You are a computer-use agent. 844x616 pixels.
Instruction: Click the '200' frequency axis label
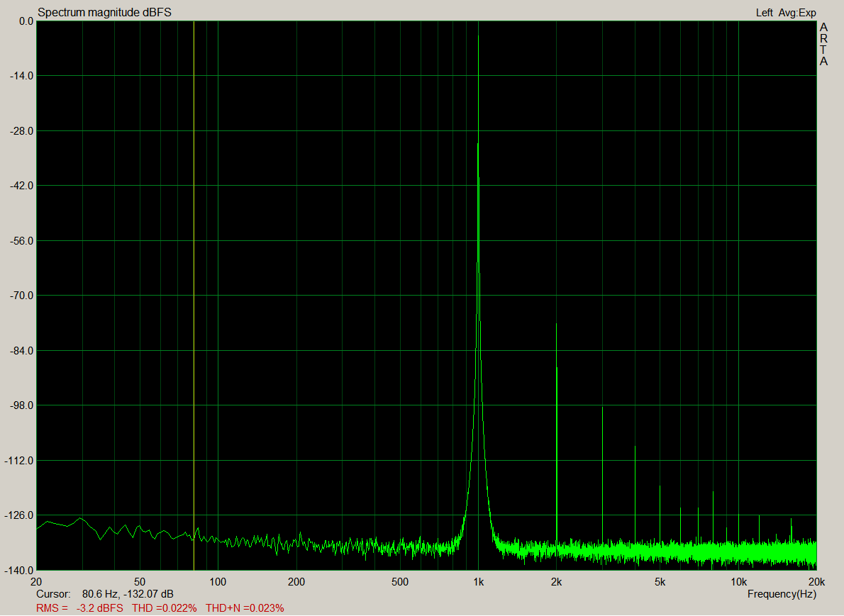point(296,581)
